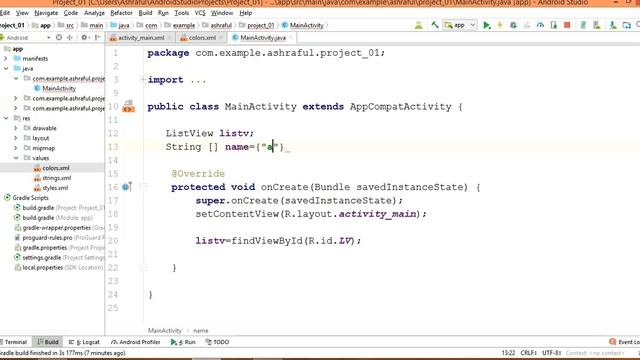Click scroll-from-source target icon in Project panel

59,38
